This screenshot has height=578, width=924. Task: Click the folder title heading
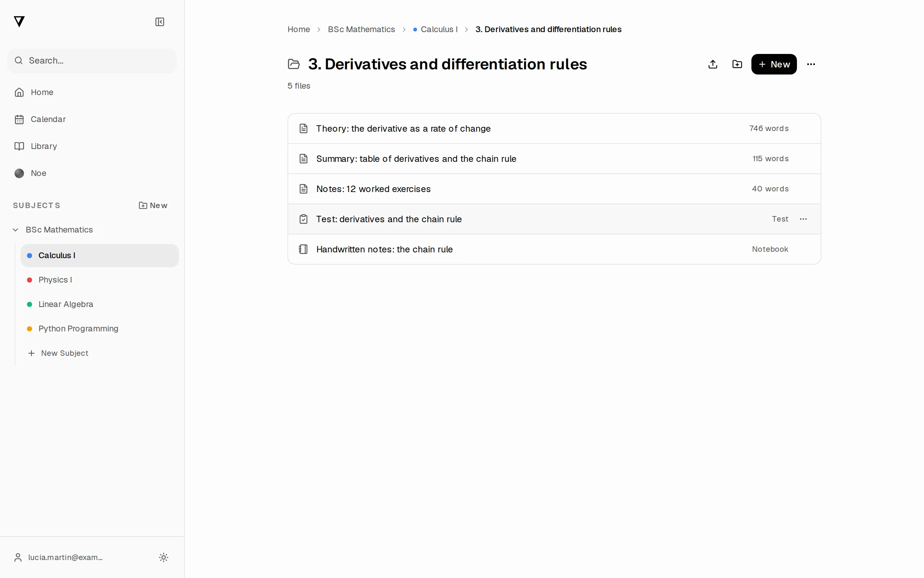coord(448,64)
